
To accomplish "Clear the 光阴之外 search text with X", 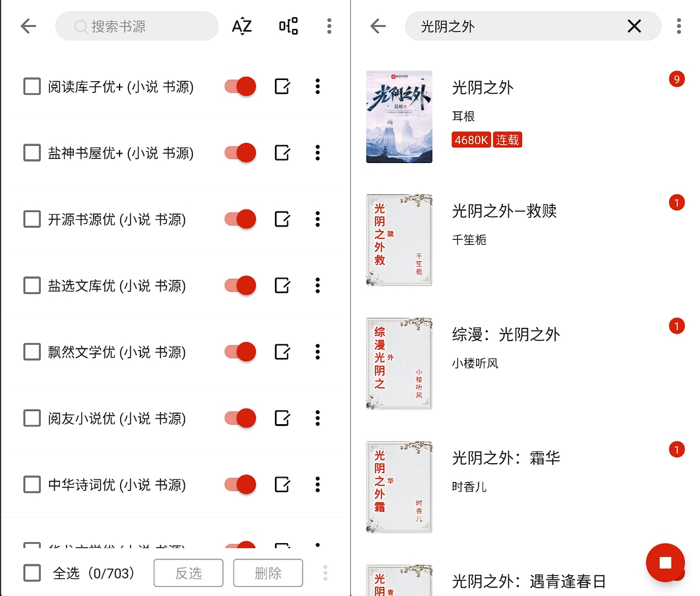I will [x=634, y=26].
